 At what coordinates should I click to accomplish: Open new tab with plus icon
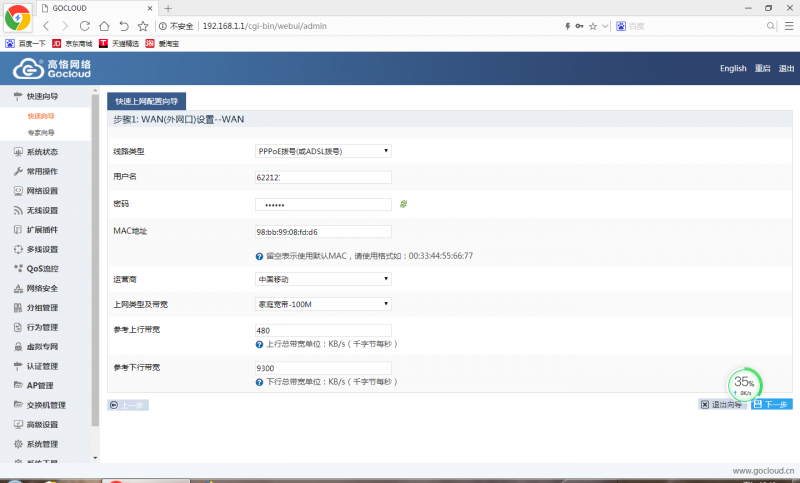tap(168, 8)
